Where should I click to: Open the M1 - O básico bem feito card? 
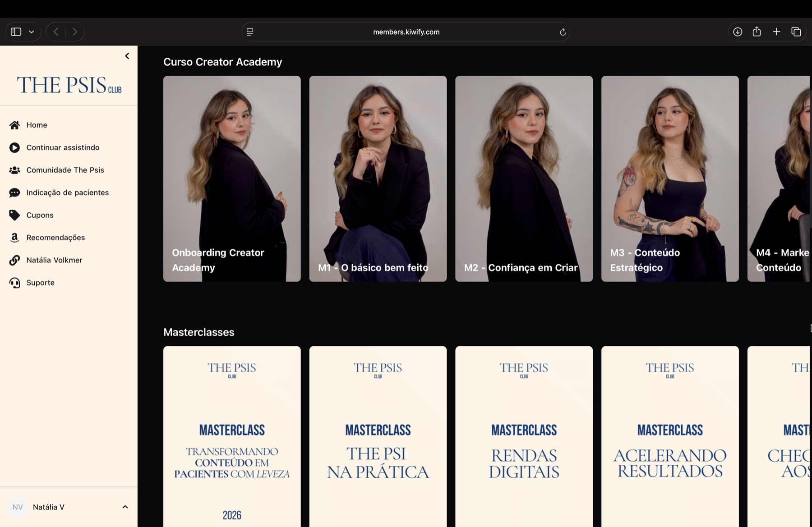(x=378, y=179)
